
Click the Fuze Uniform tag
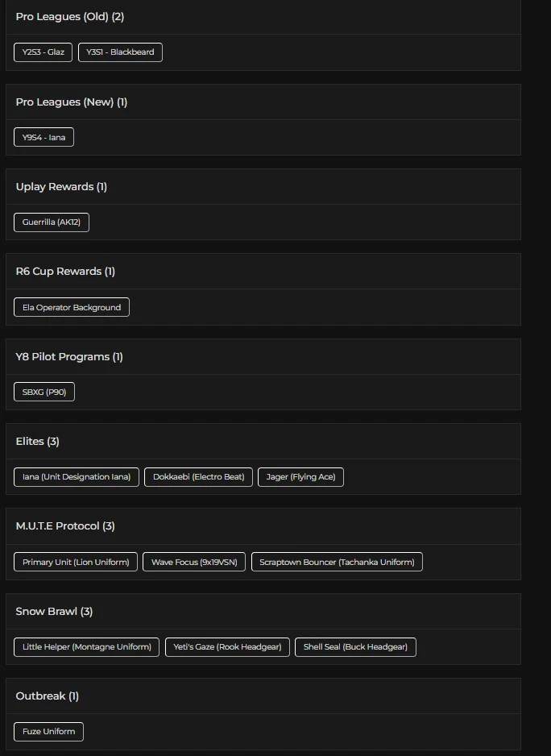(x=48, y=732)
